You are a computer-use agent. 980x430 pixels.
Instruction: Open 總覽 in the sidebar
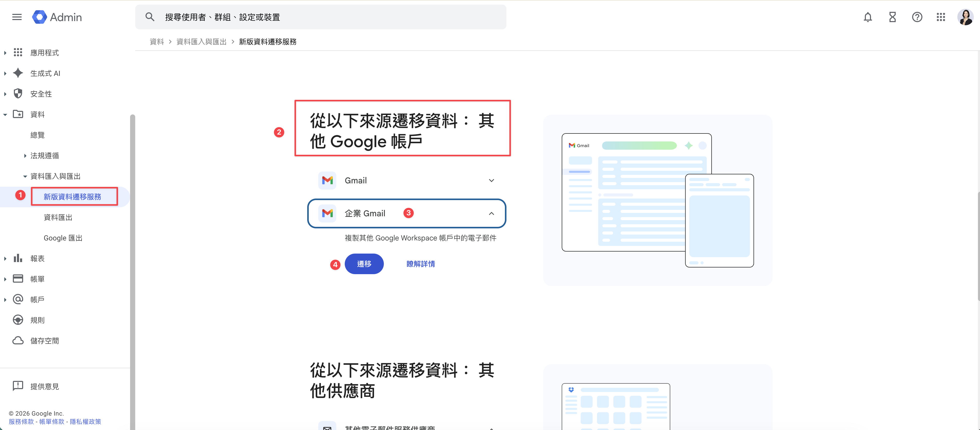click(x=38, y=135)
